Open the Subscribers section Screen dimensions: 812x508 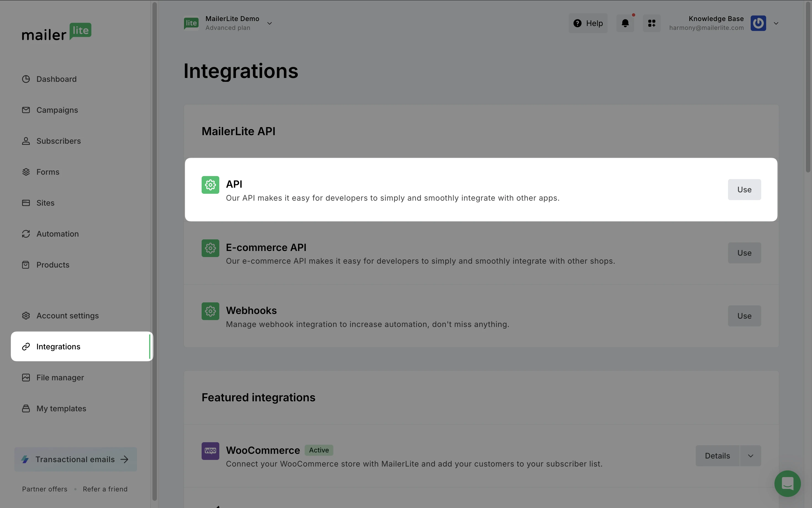58,141
